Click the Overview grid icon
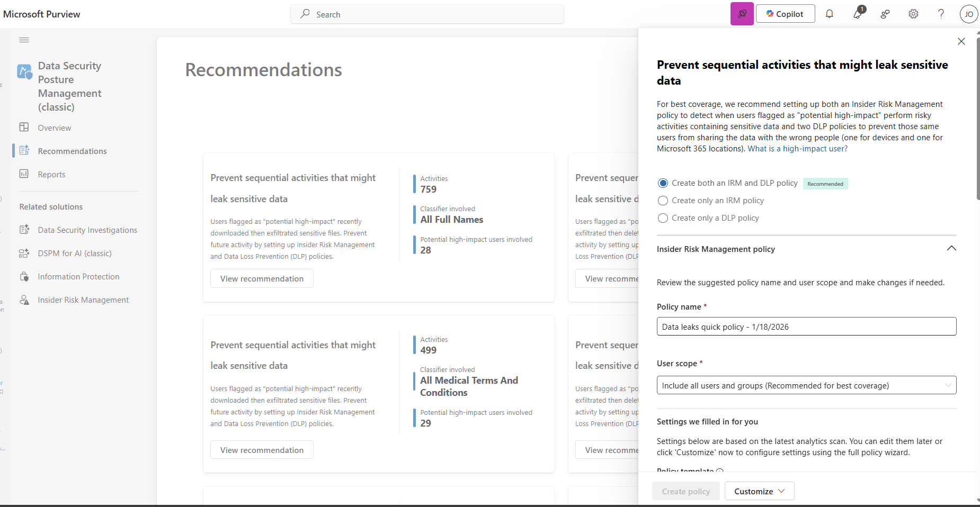 [24, 127]
